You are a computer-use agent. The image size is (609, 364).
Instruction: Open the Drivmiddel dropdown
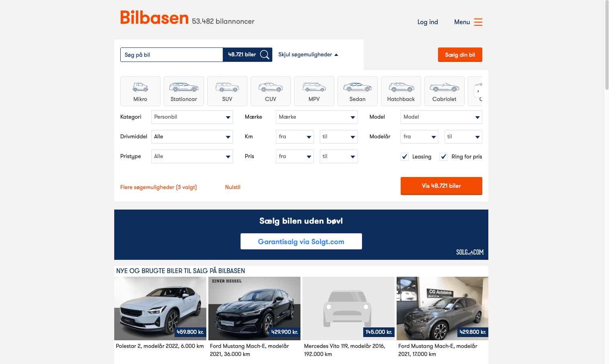(x=192, y=137)
